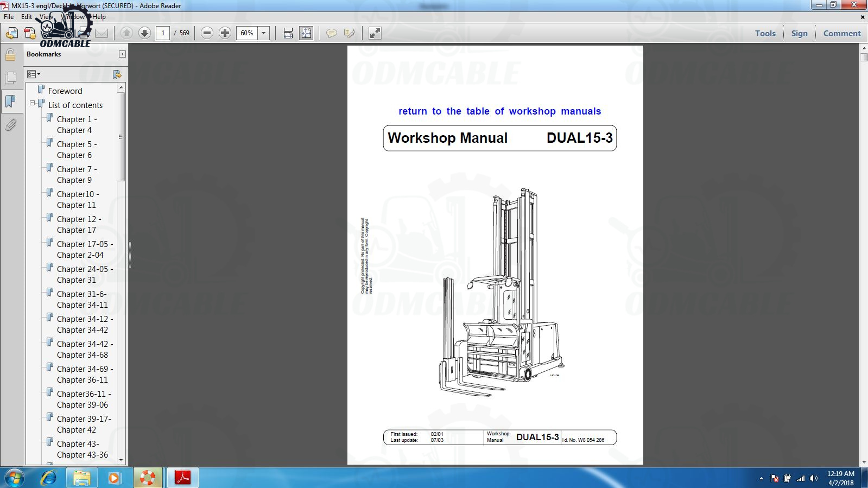Screen dimensions: 868x488
Task: Click the Fit Width scrolling mode icon
Action: (288, 33)
